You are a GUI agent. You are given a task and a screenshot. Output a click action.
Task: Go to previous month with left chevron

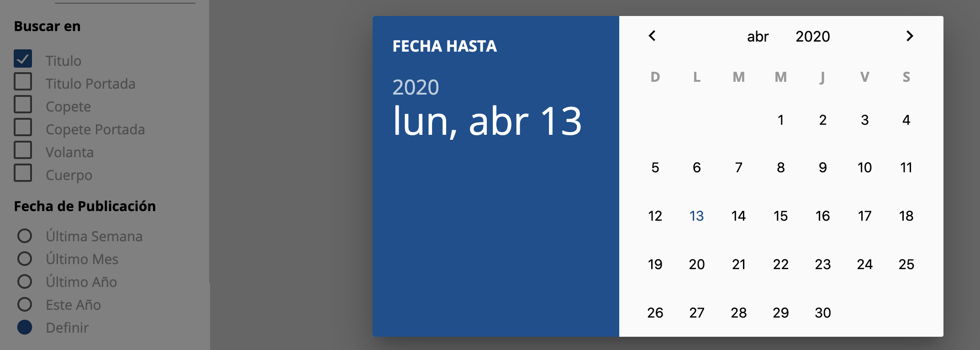tap(652, 36)
